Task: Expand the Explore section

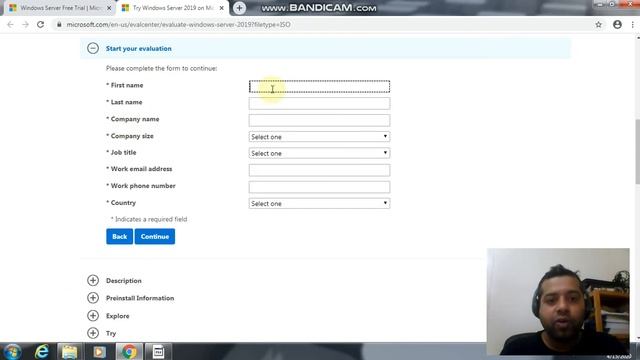Action: pos(93,316)
